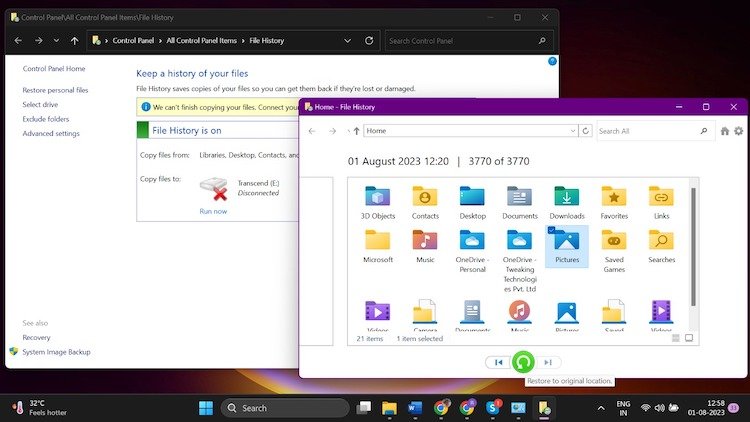Open System Image Backup link
Image resolution: width=750 pixels, height=422 pixels.
[56, 352]
